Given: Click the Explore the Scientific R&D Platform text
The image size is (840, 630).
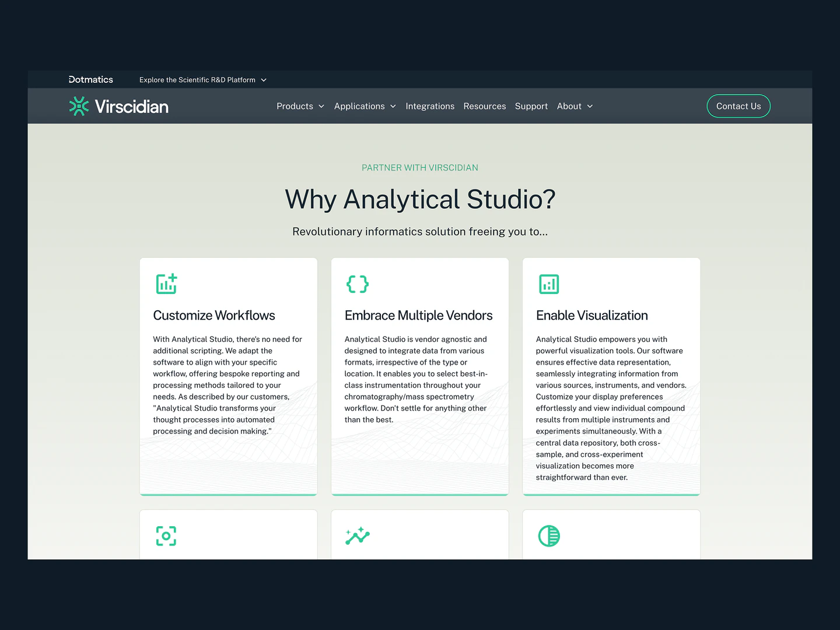Looking at the screenshot, I should 197,80.
